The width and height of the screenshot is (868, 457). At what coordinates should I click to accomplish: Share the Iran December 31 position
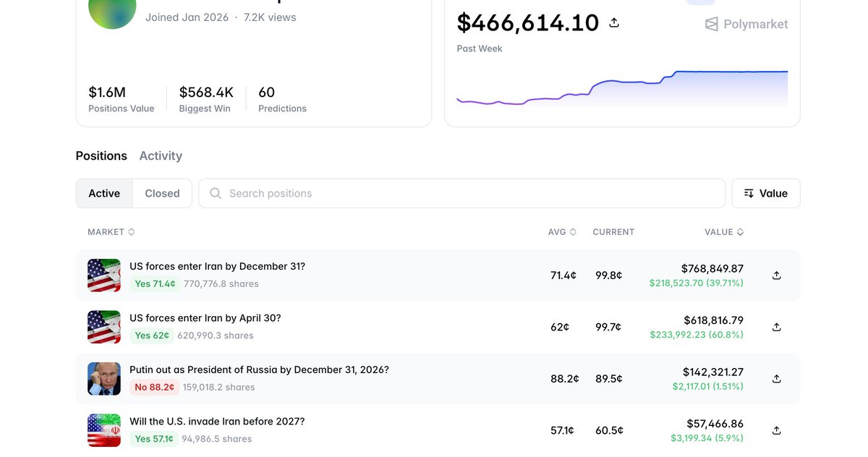point(776,276)
